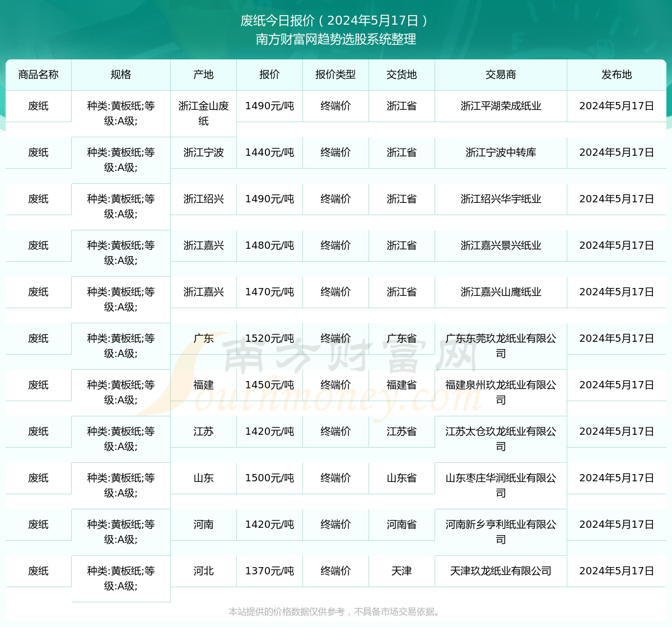Click the price 1450元/吨

269,385
